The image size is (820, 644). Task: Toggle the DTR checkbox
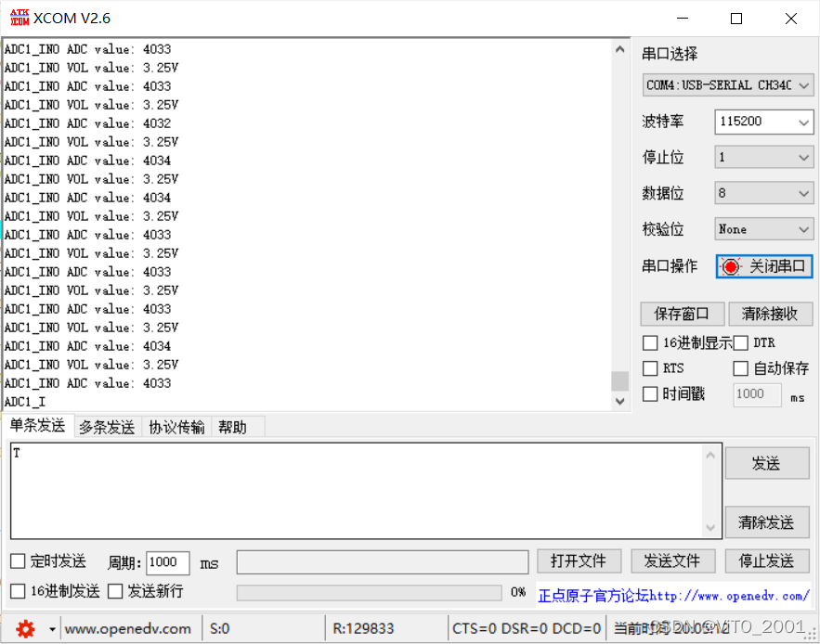tap(741, 342)
